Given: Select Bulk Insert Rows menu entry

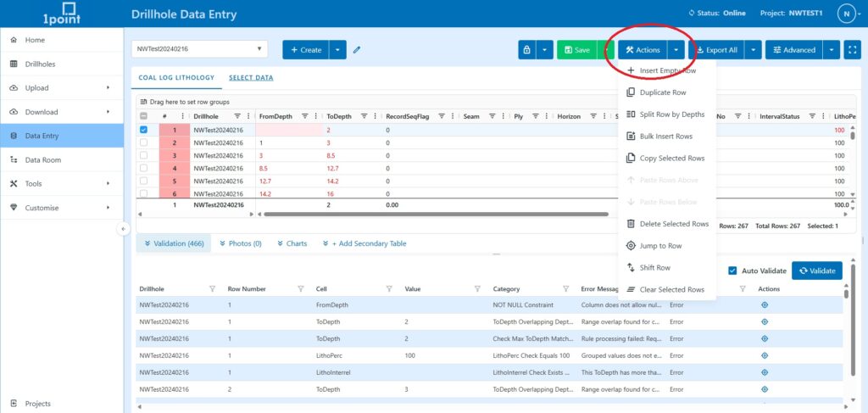Looking at the screenshot, I should [665, 136].
